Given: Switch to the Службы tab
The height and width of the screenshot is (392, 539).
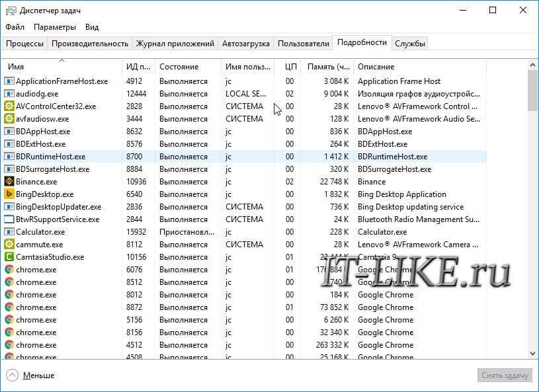Looking at the screenshot, I should pos(410,44).
